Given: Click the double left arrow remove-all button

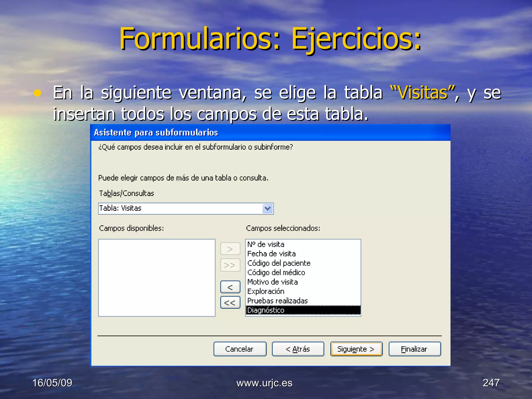Looking at the screenshot, I should coord(230,302).
